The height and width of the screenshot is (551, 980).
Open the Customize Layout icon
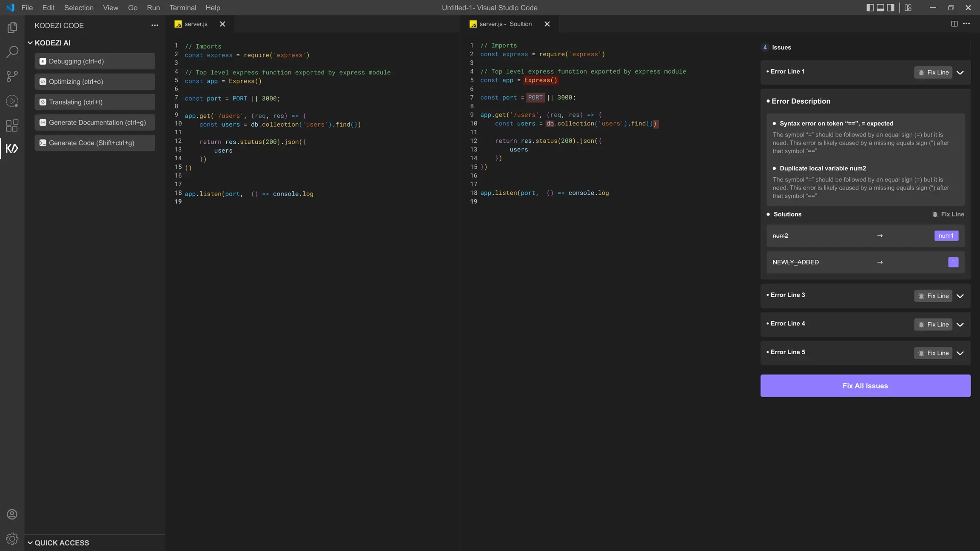click(x=908, y=8)
